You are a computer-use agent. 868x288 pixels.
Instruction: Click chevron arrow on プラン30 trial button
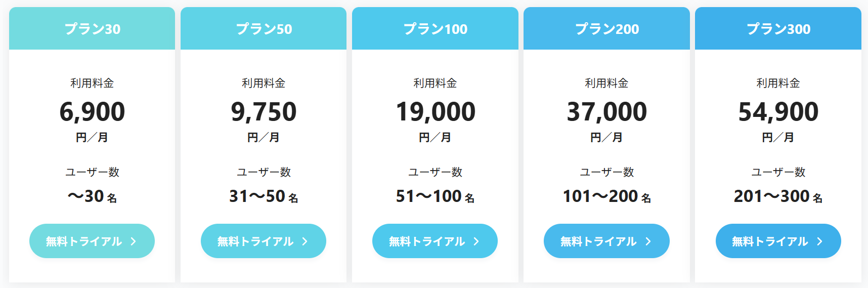pyautogui.click(x=134, y=241)
